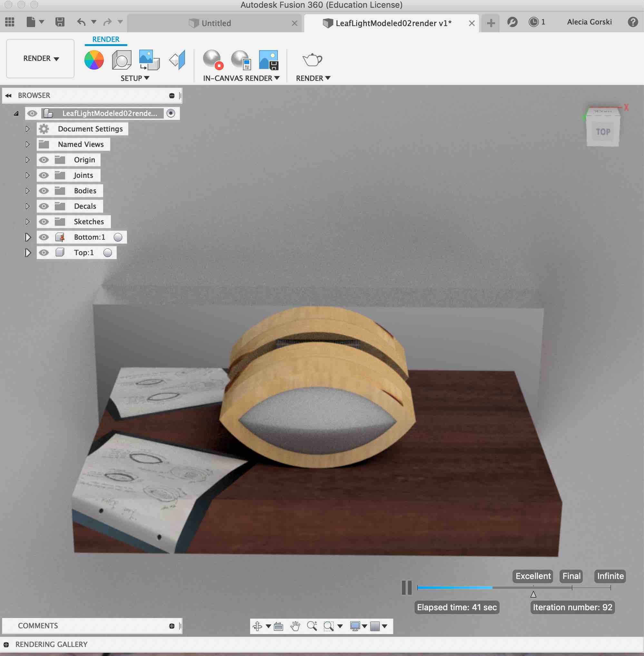Set render quality to Infinite
Screen dimensions: 644x656
pyautogui.click(x=610, y=576)
